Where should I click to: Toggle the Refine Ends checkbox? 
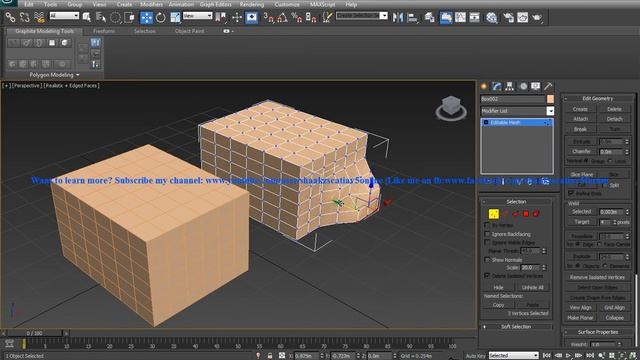point(571,193)
